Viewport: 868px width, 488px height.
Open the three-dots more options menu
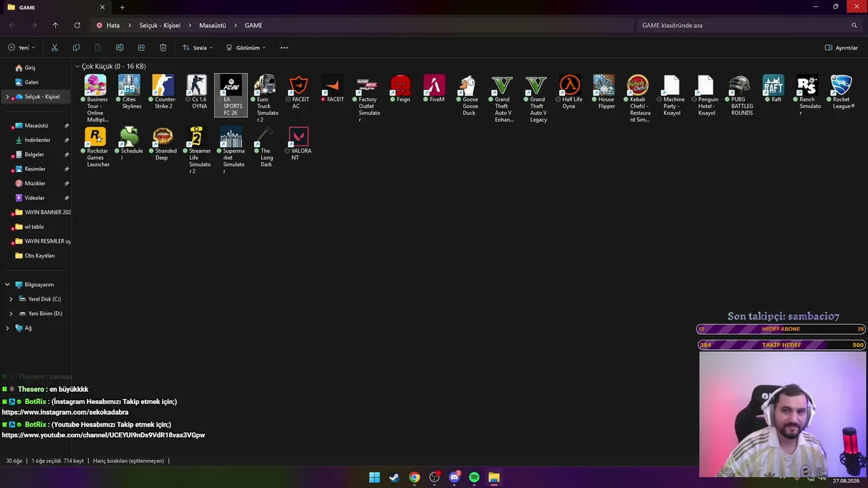284,47
